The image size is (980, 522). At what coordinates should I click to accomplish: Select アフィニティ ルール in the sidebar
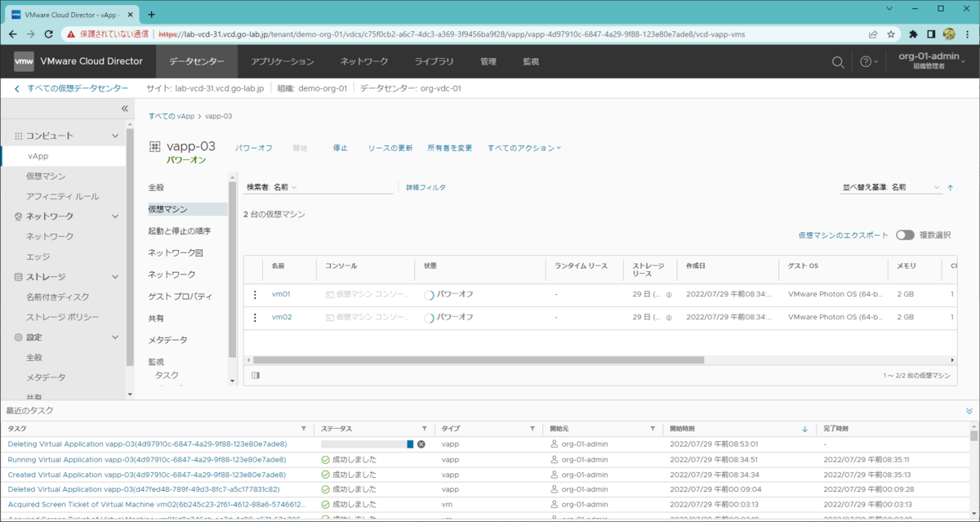point(62,196)
